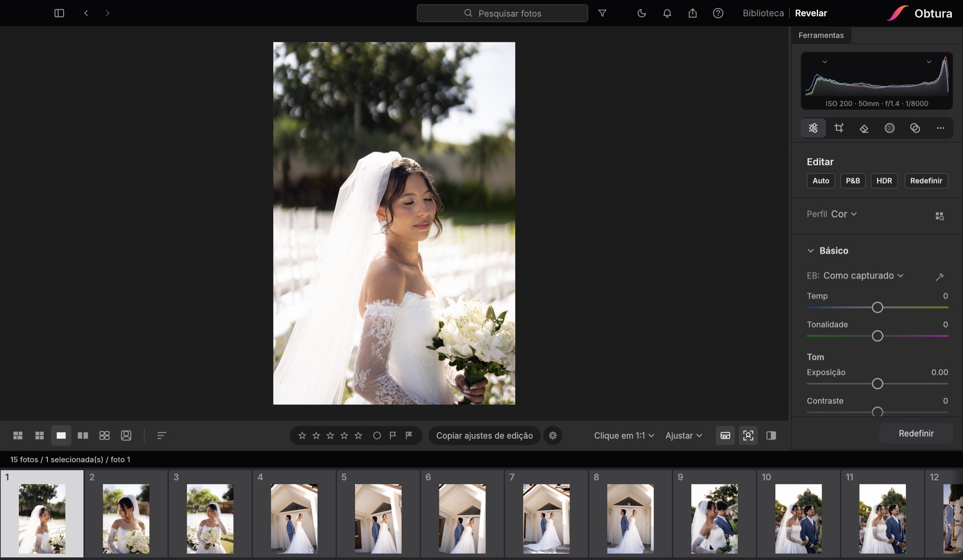Viewport: 963px width, 560px height.
Task: Switch dark mode with the moon icon
Action: (x=641, y=13)
